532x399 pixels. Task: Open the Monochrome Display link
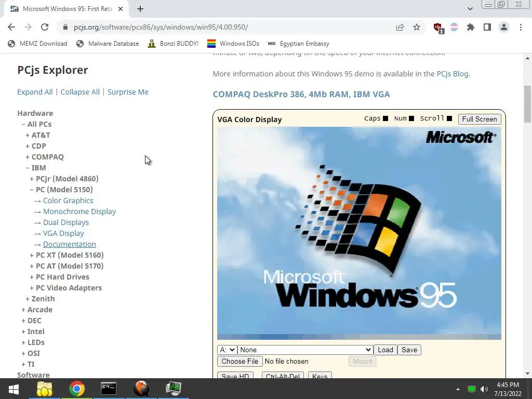pyautogui.click(x=79, y=211)
